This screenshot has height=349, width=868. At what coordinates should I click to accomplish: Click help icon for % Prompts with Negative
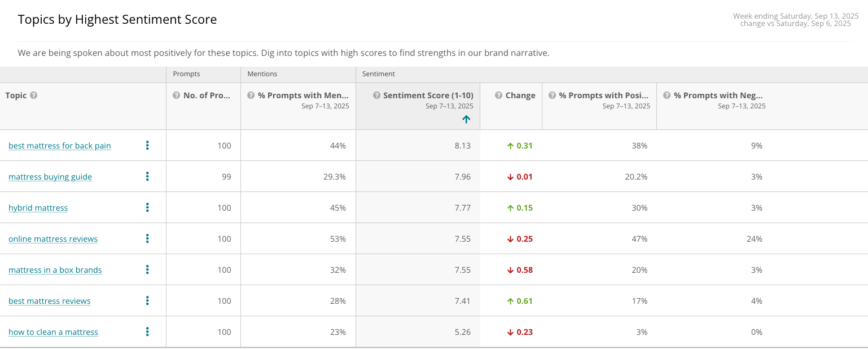[x=667, y=95]
